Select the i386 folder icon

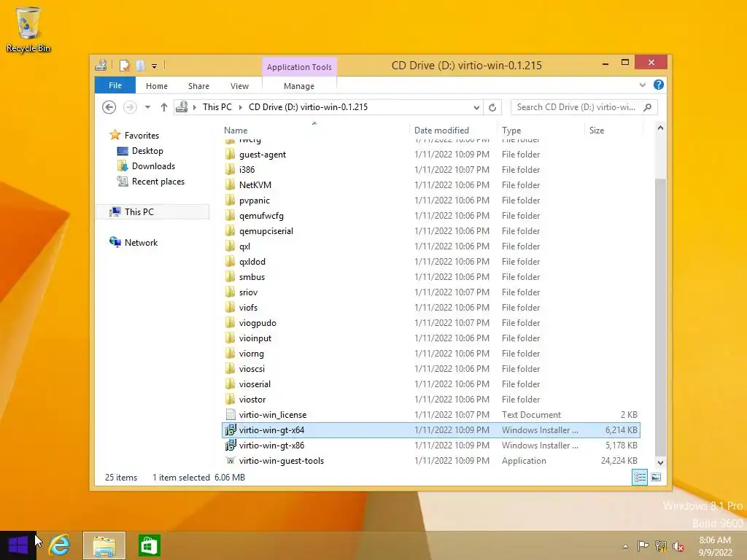[x=230, y=169]
